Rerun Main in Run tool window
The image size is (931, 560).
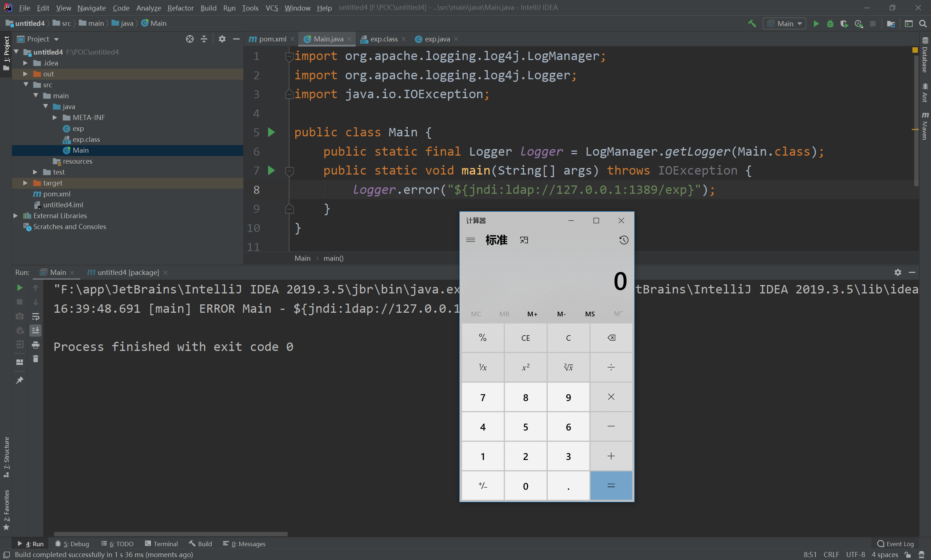(20, 288)
